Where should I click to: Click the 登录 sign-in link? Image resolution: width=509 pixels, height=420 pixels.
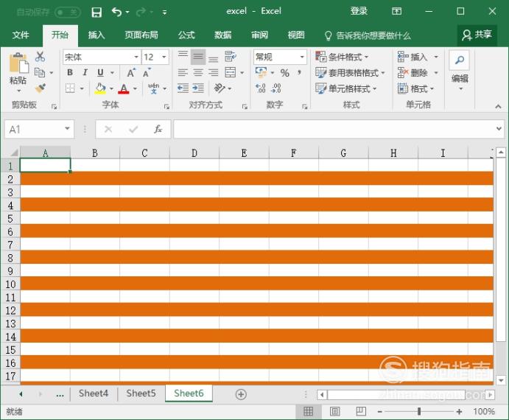359,11
